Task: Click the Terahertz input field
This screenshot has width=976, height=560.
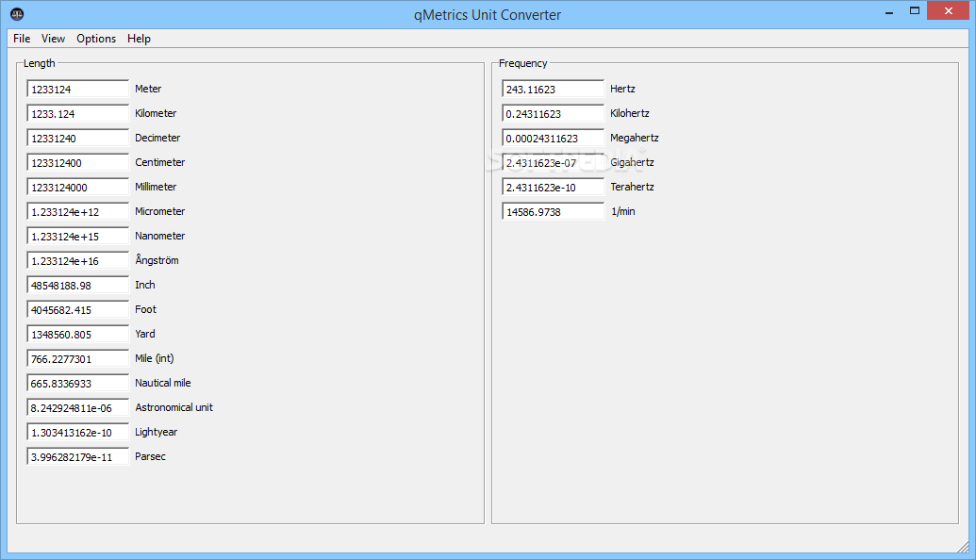Action: click(x=553, y=187)
